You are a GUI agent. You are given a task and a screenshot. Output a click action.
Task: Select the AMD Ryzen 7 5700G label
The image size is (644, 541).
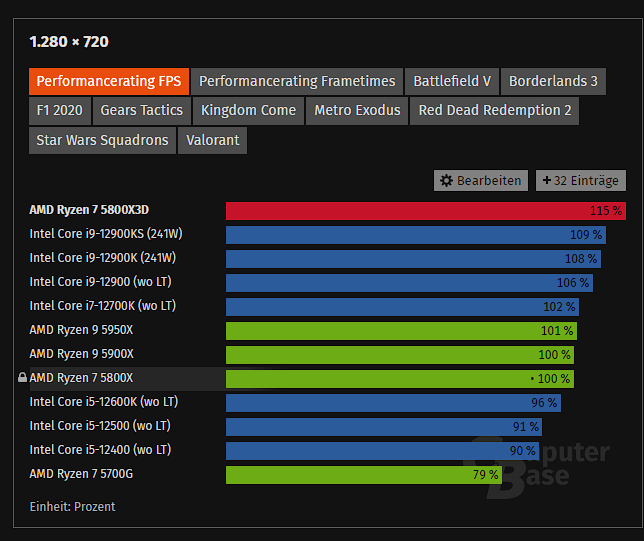(81, 474)
